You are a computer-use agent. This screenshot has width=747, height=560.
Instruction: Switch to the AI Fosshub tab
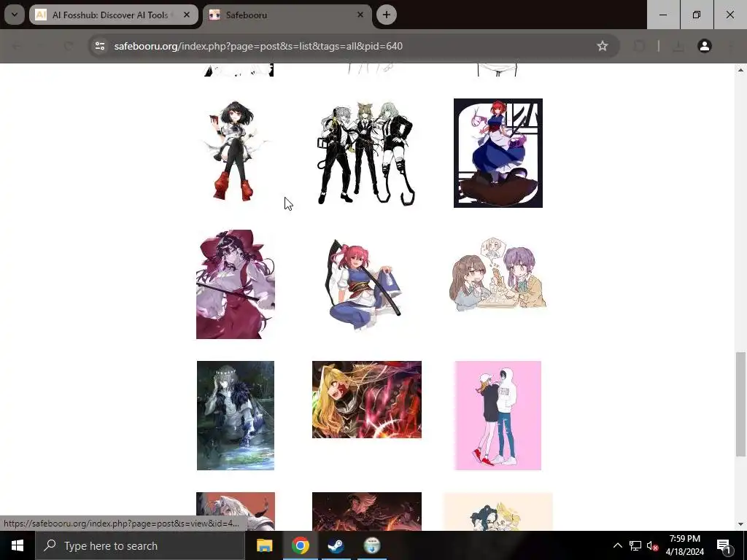[x=113, y=15]
